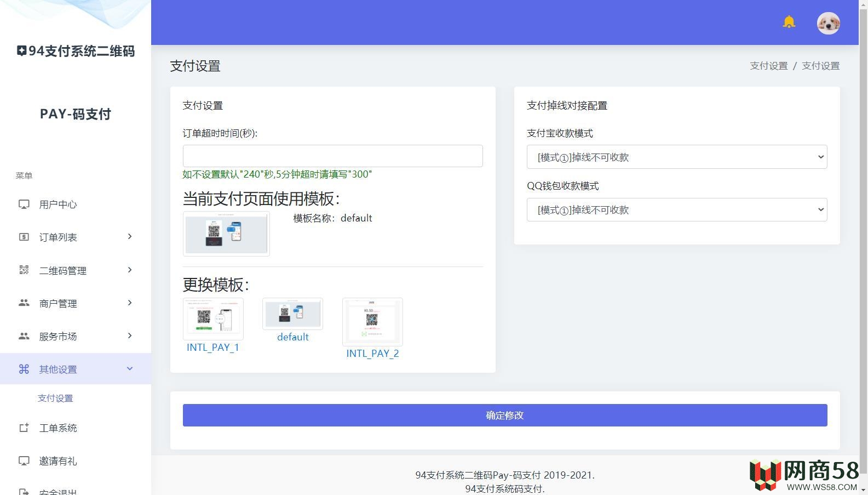Viewport: 868px width, 495px height.
Task: Select 其他设置 menu item
Action: (76, 369)
